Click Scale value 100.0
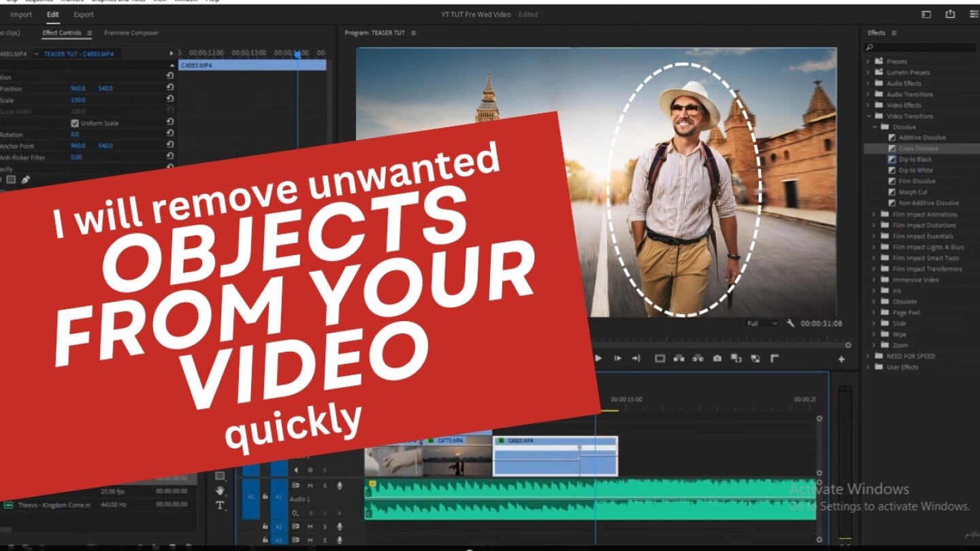Screen dimensions: 980x551 (78, 100)
